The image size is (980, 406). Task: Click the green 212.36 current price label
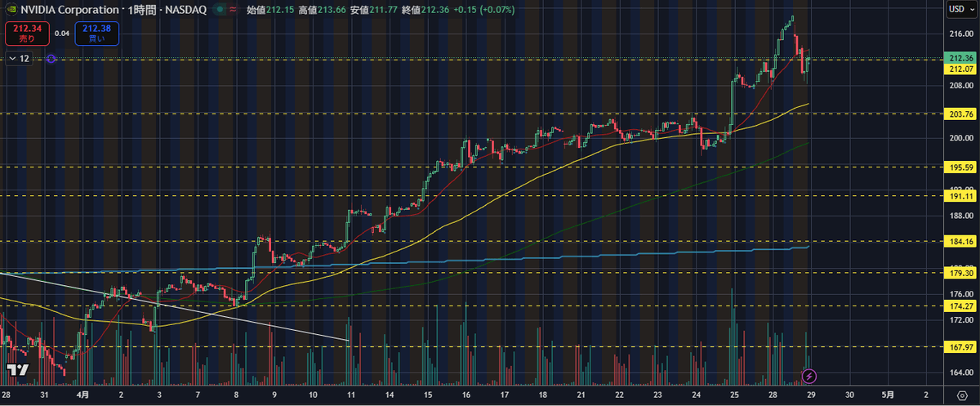point(960,59)
